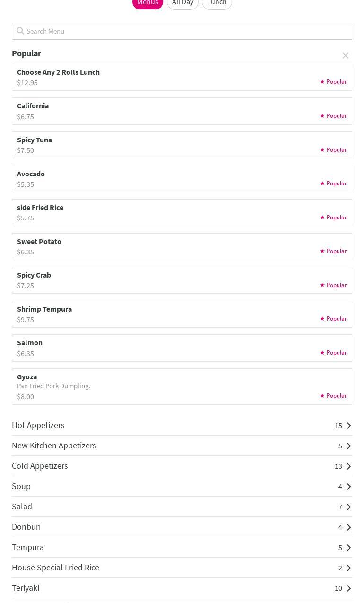Image resolution: width=364 pixels, height=603 pixels.
Task: Click the Salad category arrow icon
Action: tap(349, 507)
